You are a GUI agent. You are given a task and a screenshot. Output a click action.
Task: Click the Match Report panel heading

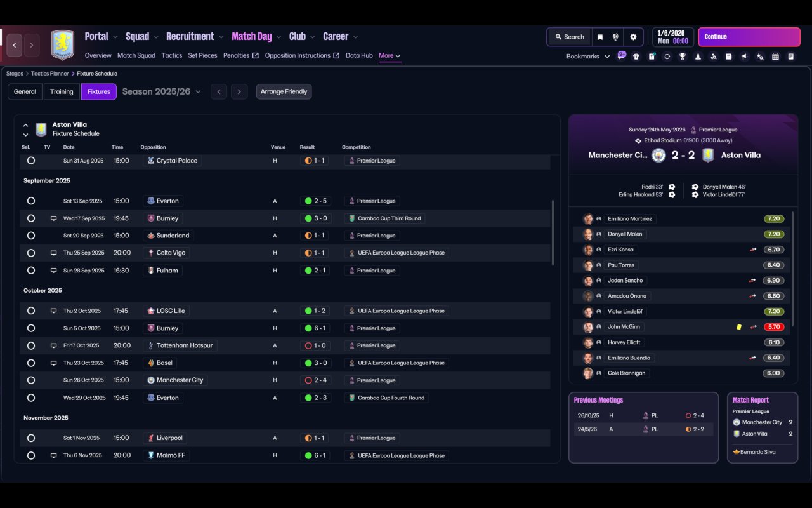750,400
